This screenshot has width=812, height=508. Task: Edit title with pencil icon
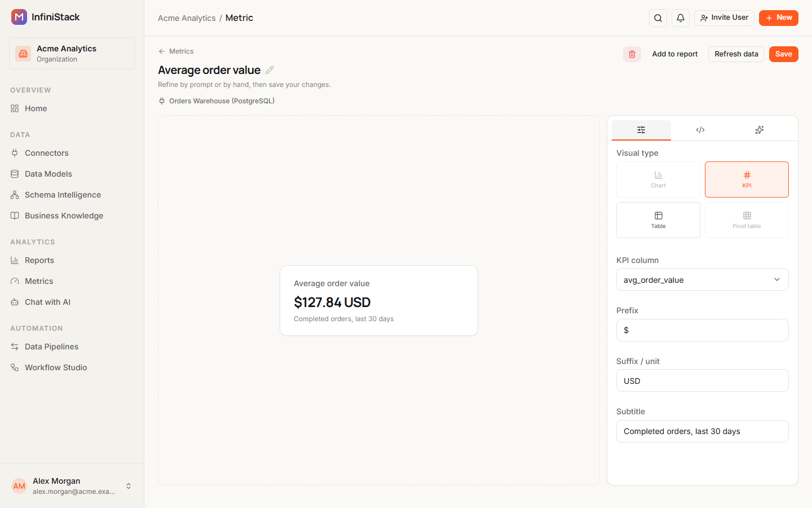270,70
